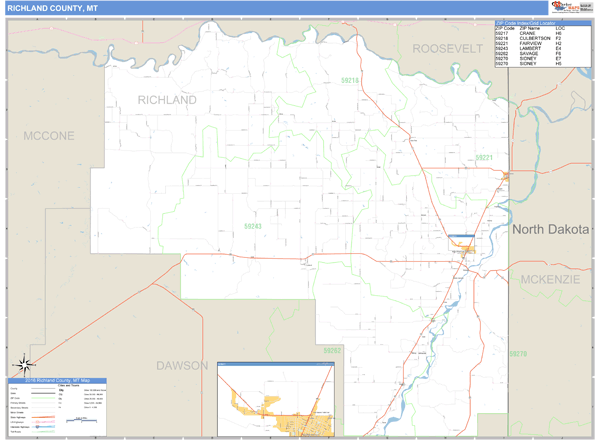Click the Sidney inset map thumbnail
The width and height of the screenshot is (600, 440).
(275, 398)
